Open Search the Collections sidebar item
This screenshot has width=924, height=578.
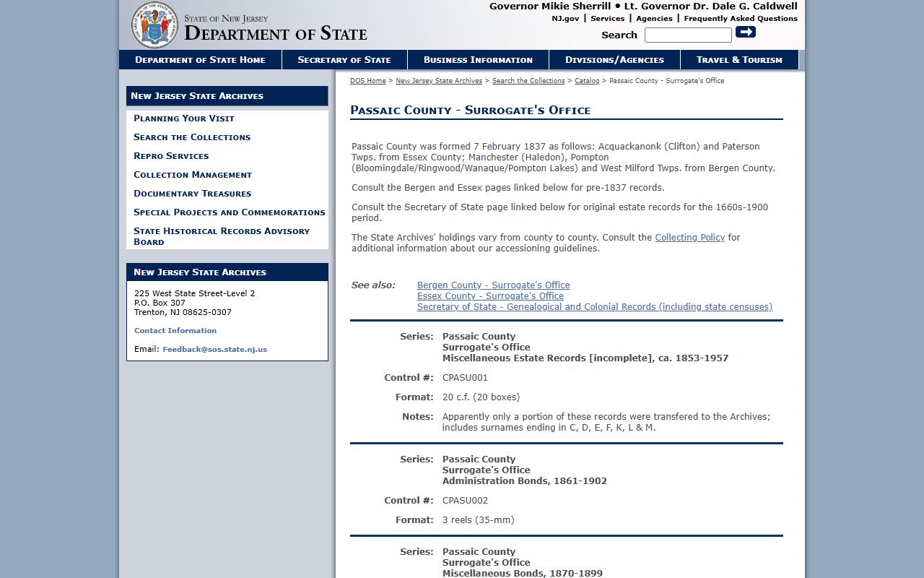click(x=192, y=137)
